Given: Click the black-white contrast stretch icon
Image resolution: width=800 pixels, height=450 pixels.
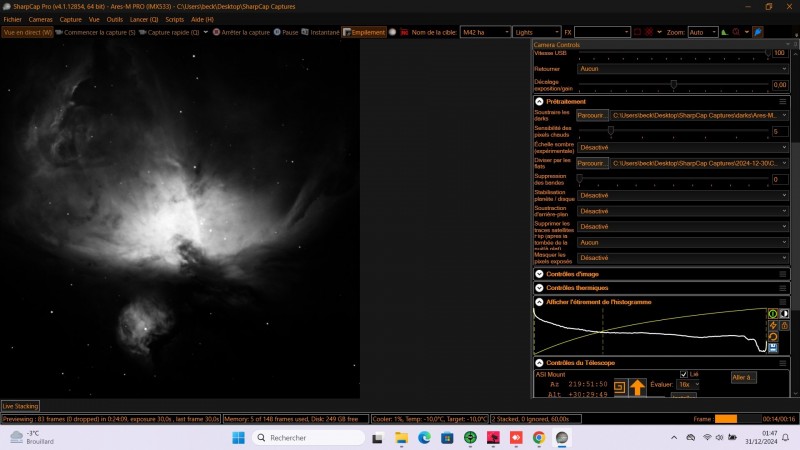Looking at the screenshot, I should click(x=784, y=313).
